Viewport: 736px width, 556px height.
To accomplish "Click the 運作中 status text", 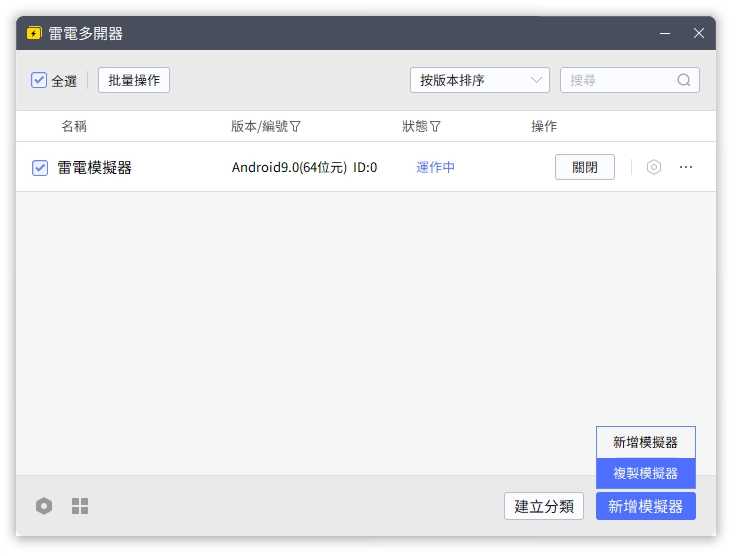I will click(x=435, y=167).
